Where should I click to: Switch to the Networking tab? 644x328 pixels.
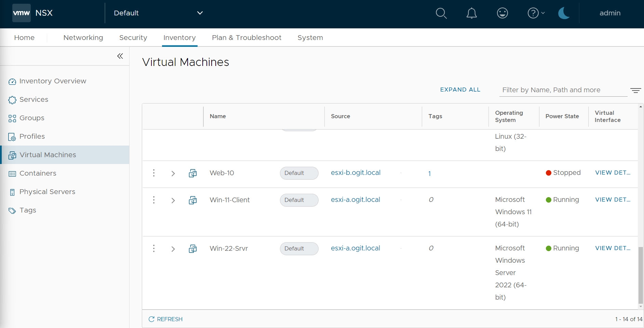[83, 38]
